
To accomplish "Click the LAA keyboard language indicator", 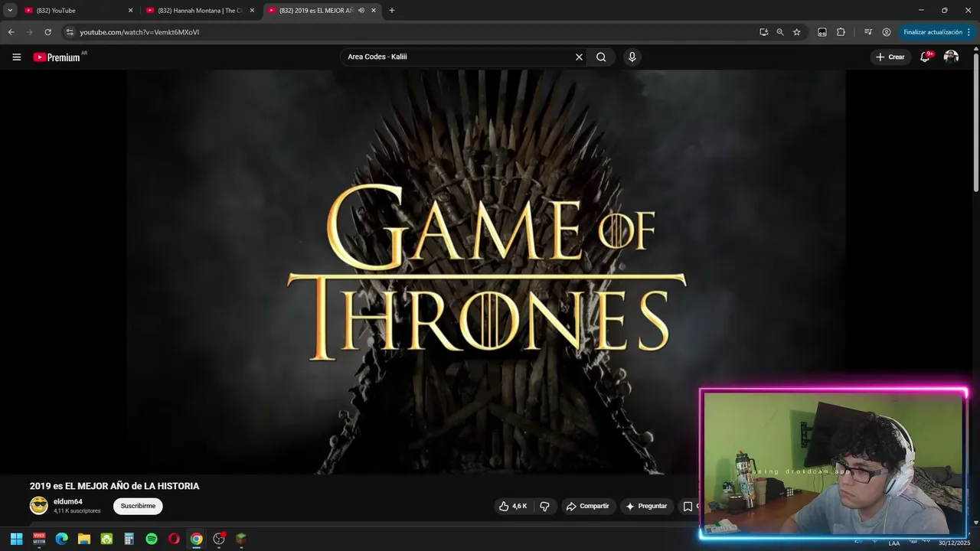I will coord(893,543).
